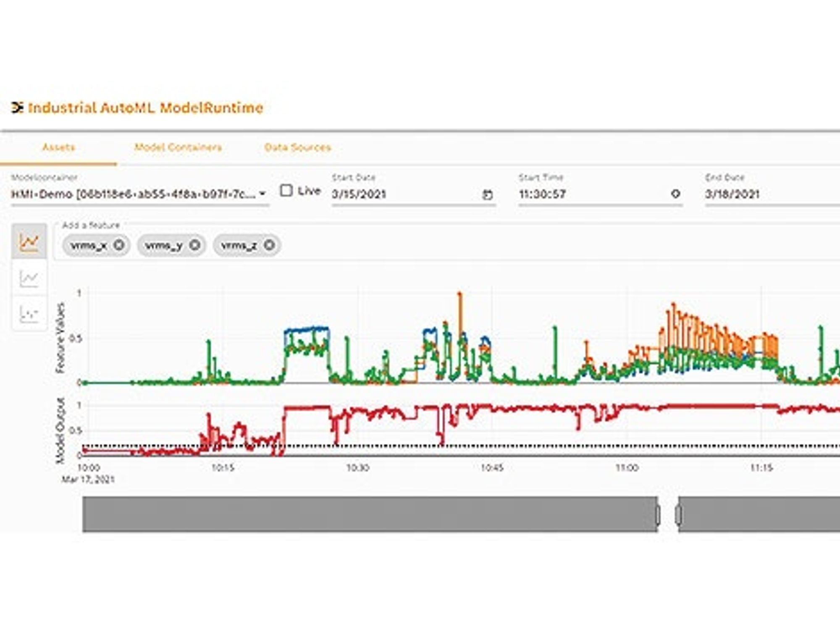Click the Start Time field 11:30:57
This screenshot has width=840, height=630.
pyautogui.click(x=600, y=194)
